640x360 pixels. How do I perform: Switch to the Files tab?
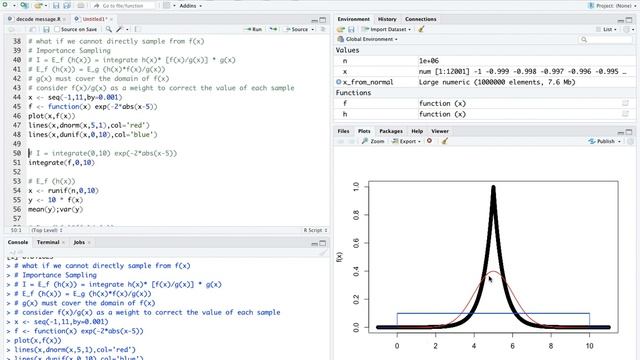(343, 131)
